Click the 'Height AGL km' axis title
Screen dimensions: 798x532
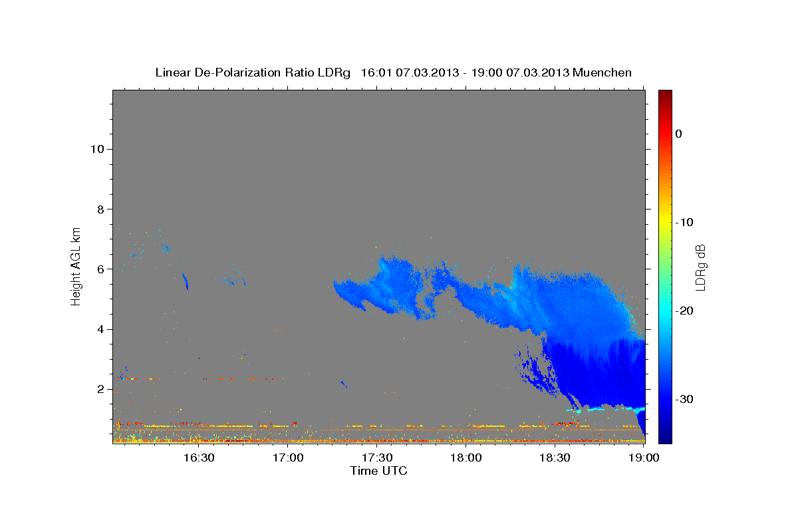pos(76,266)
